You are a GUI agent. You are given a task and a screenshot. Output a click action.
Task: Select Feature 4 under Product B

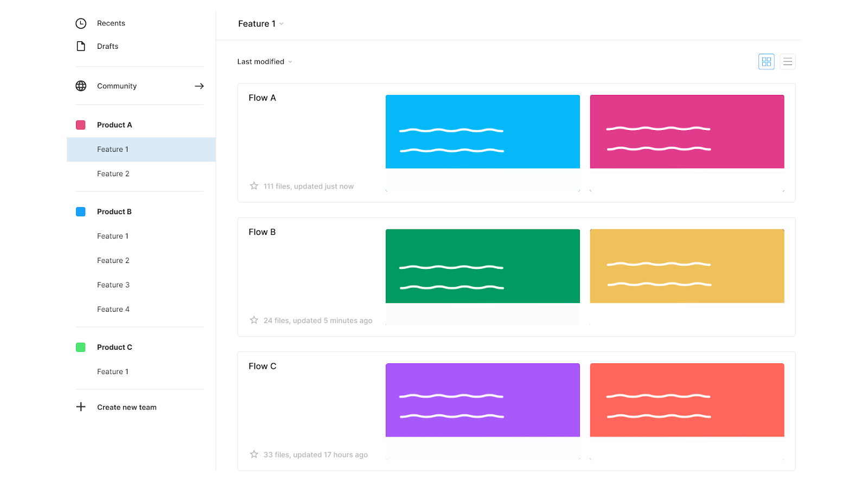[113, 309]
